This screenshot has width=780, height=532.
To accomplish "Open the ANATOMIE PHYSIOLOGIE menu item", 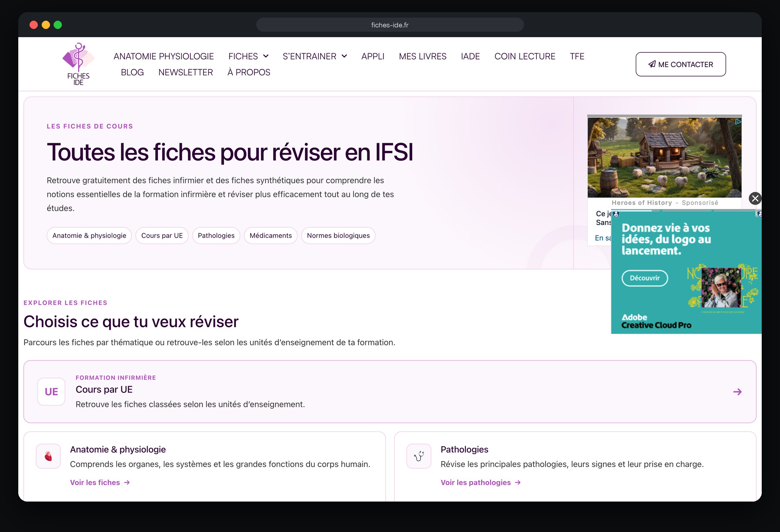I will tap(164, 56).
